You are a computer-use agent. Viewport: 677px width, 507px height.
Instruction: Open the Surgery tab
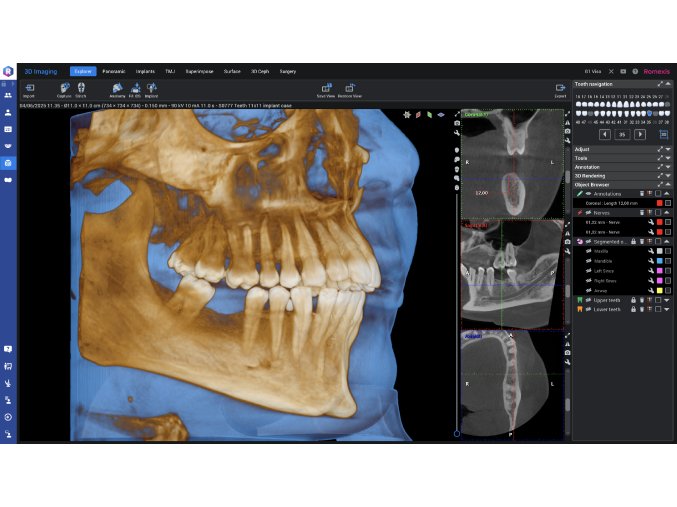(x=288, y=72)
